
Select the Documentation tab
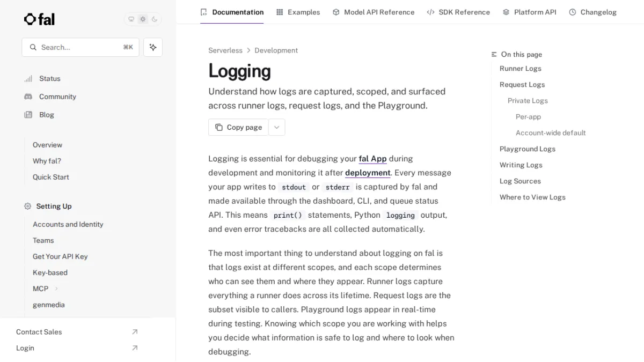tap(232, 12)
